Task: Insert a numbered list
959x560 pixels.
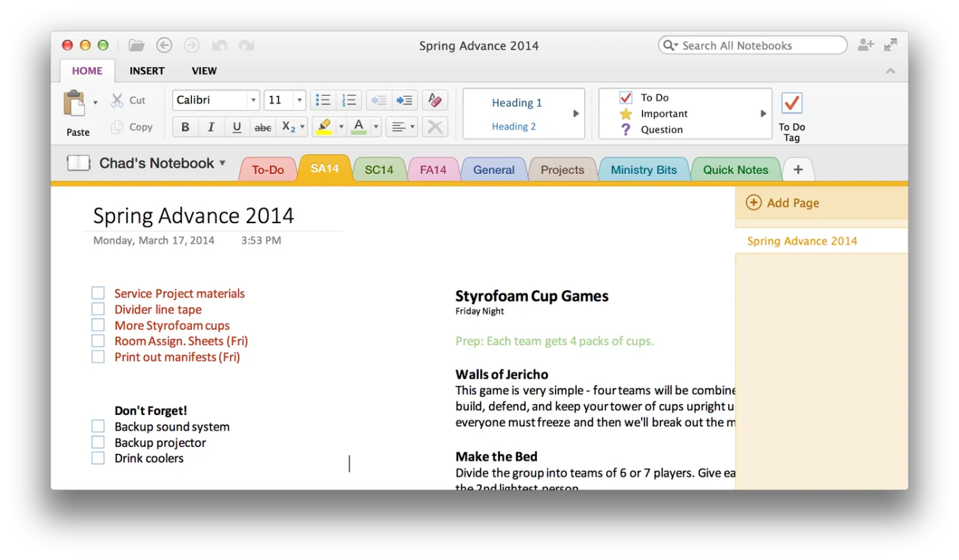Action: click(x=349, y=100)
